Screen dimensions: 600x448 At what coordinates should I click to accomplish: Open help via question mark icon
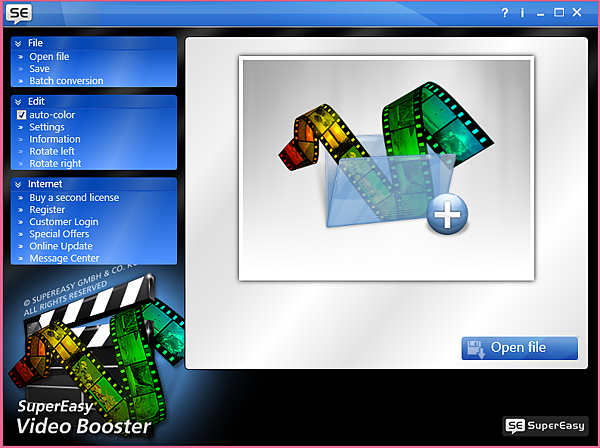coord(505,13)
